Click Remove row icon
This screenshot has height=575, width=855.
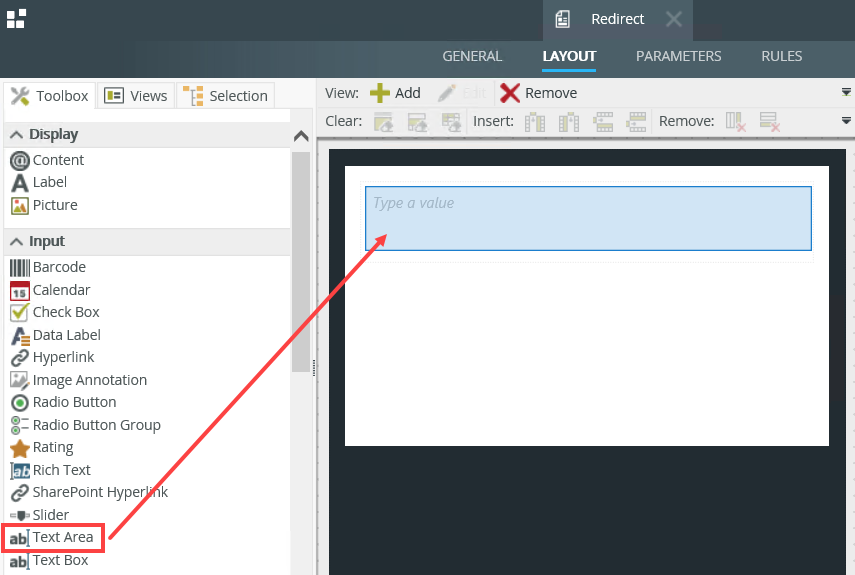769,122
